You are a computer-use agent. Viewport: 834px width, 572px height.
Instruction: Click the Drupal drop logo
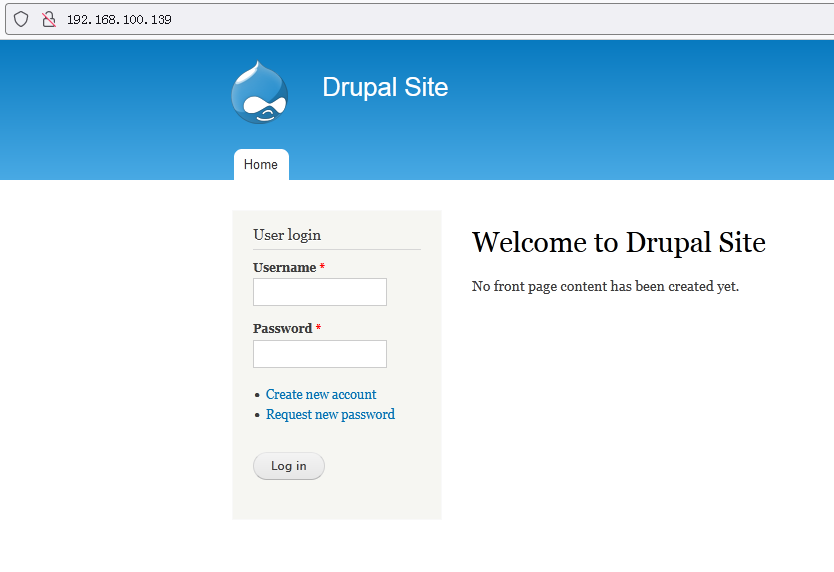tap(260, 93)
